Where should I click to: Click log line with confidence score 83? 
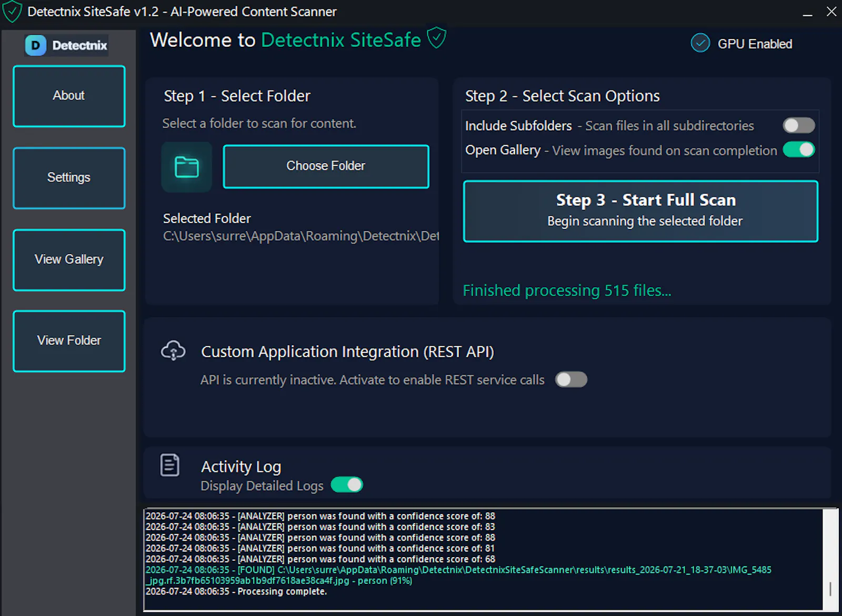coord(320,527)
